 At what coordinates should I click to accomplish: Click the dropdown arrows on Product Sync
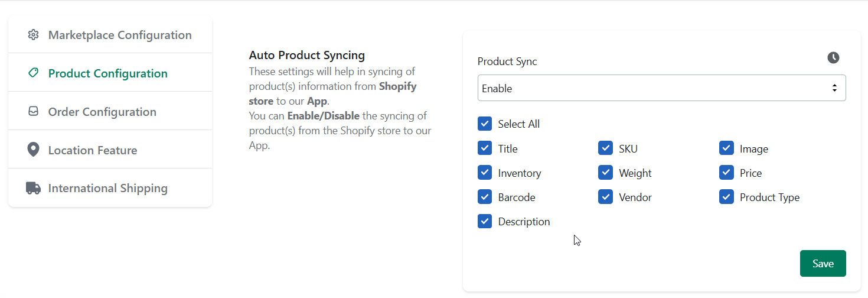coord(834,88)
